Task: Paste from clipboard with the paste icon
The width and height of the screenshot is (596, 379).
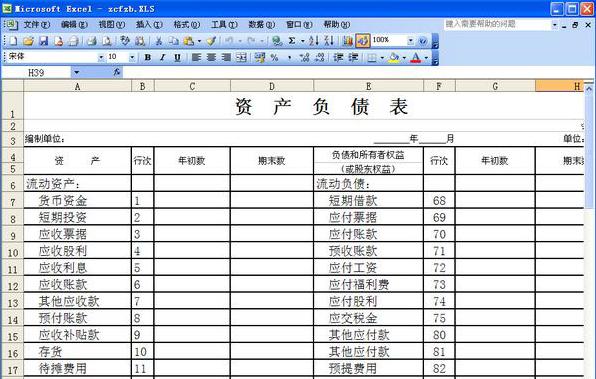Action: pyautogui.click(x=189, y=40)
